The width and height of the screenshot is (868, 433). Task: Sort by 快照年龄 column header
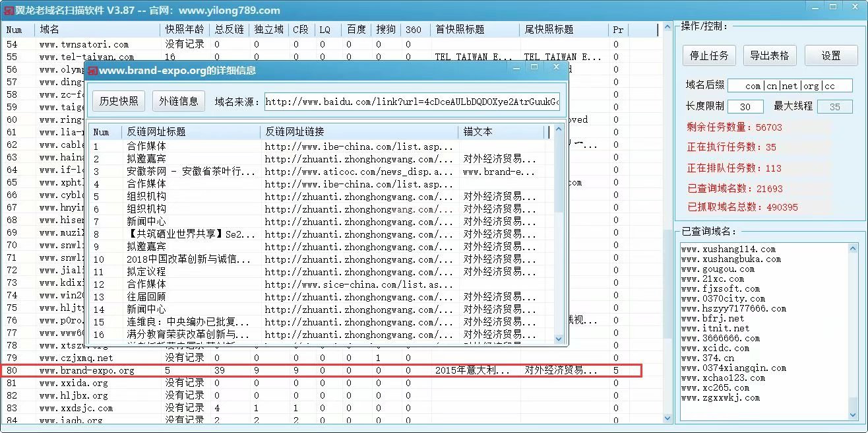(184, 30)
